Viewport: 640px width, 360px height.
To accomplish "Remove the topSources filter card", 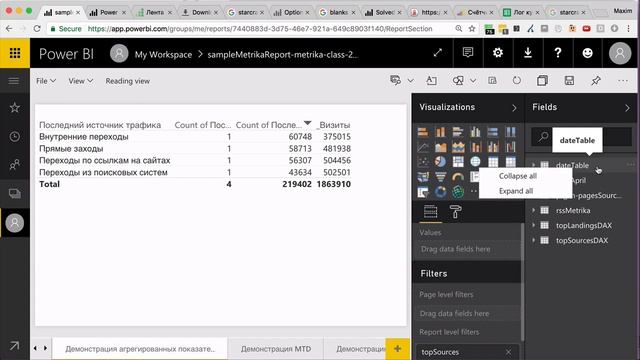I will (508, 352).
